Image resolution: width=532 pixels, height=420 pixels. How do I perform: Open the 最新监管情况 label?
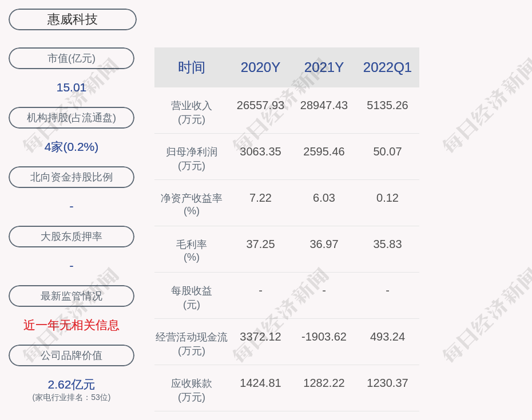(72, 296)
